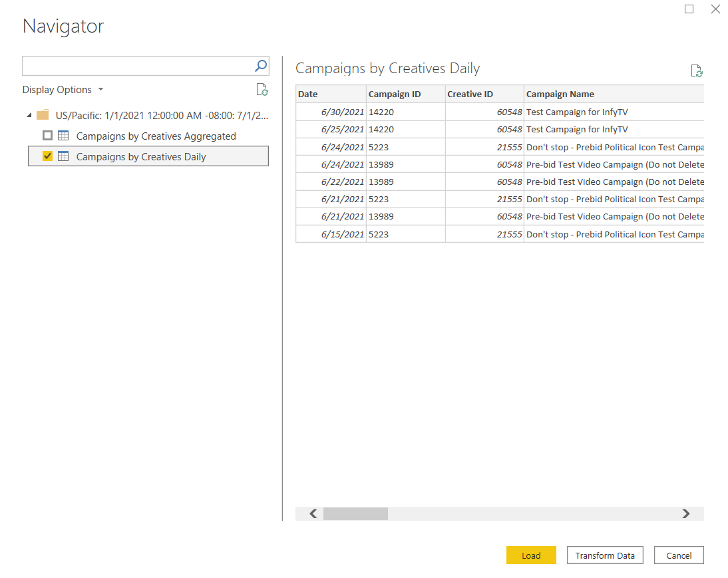The width and height of the screenshot is (728, 578).
Task: Click the Load button
Action: coord(530,555)
